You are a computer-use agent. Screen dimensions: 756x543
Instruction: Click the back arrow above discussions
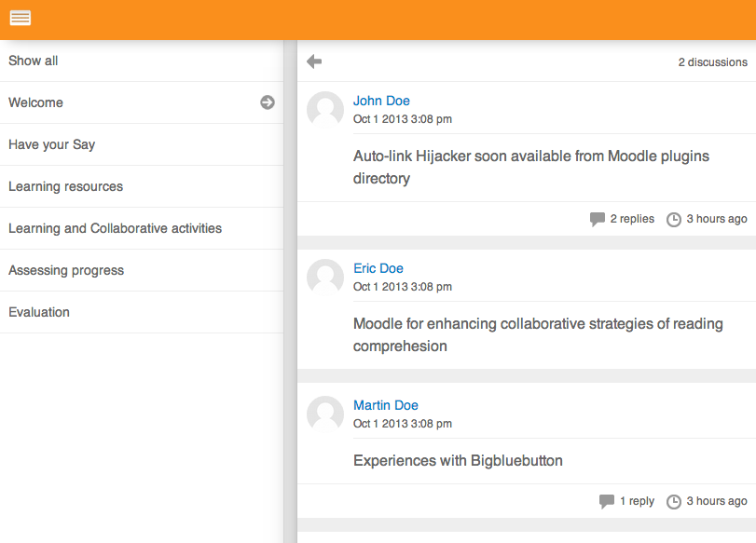[x=314, y=61]
